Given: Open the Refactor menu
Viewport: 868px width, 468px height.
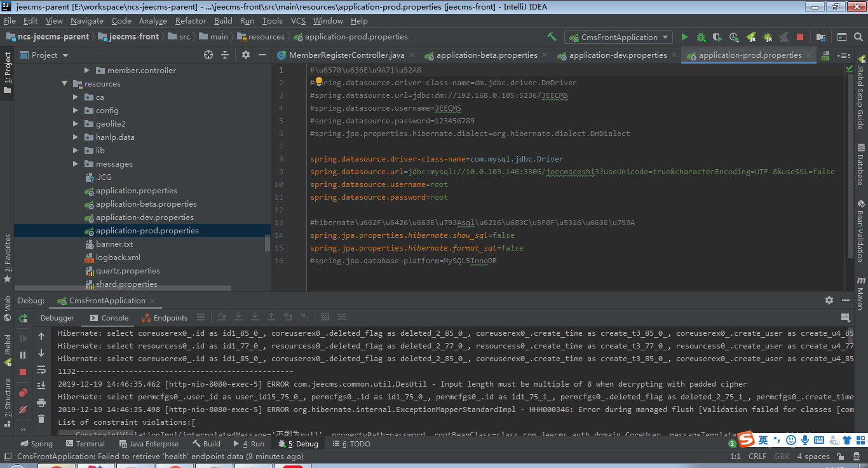Looking at the screenshot, I should tap(191, 21).
